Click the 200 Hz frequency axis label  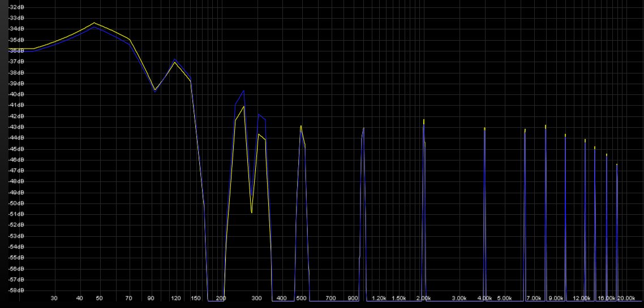(x=221, y=298)
